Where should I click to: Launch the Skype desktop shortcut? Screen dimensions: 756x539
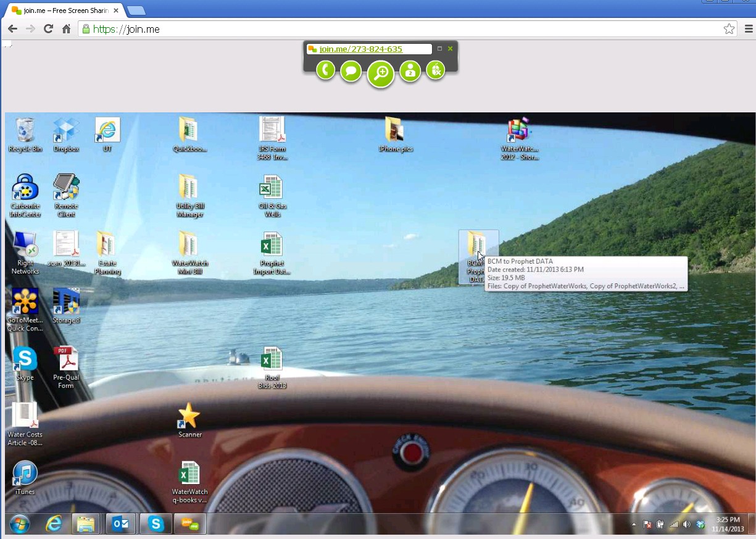coord(25,363)
